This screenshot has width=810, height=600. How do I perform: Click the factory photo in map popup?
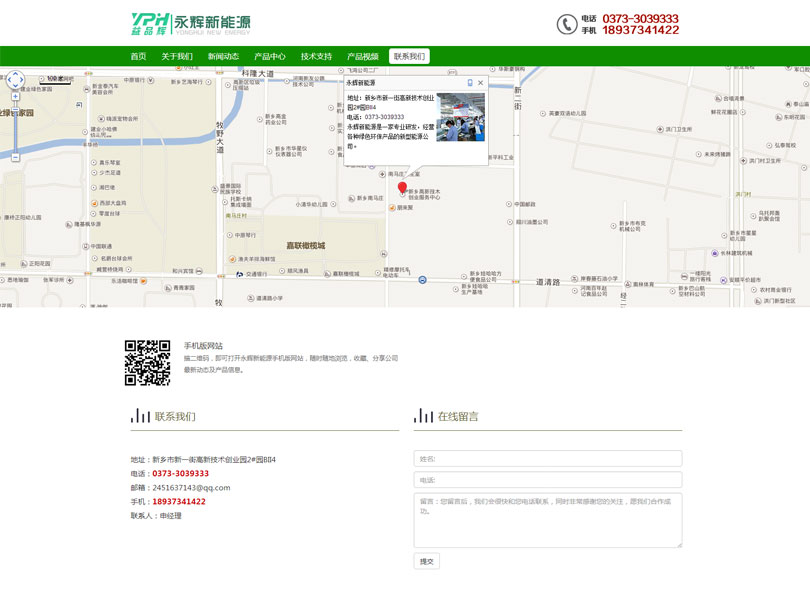460,116
